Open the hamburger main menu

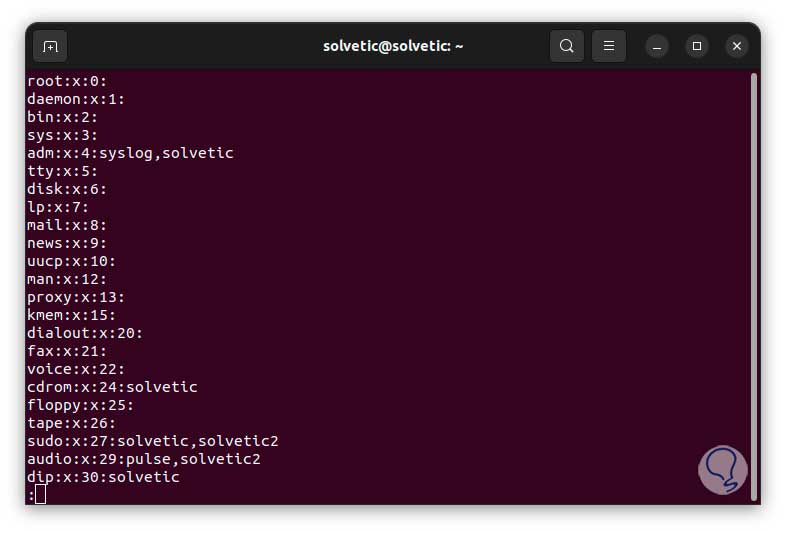pyautogui.click(x=609, y=46)
